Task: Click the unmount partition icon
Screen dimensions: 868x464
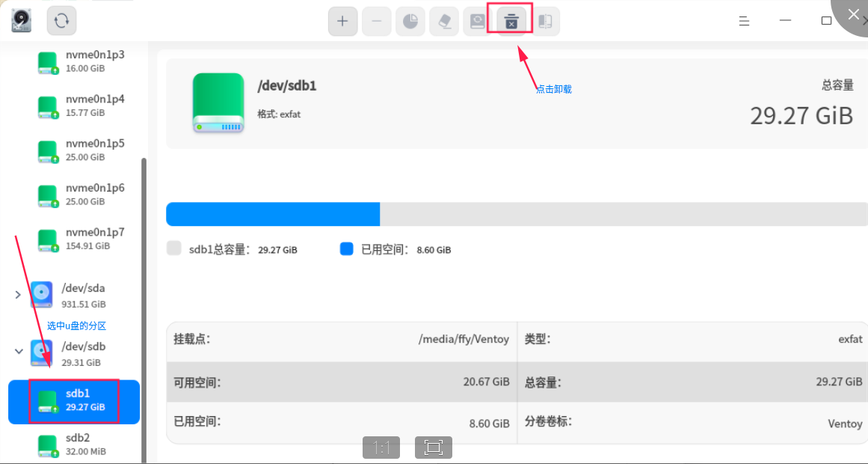Action: click(x=511, y=22)
